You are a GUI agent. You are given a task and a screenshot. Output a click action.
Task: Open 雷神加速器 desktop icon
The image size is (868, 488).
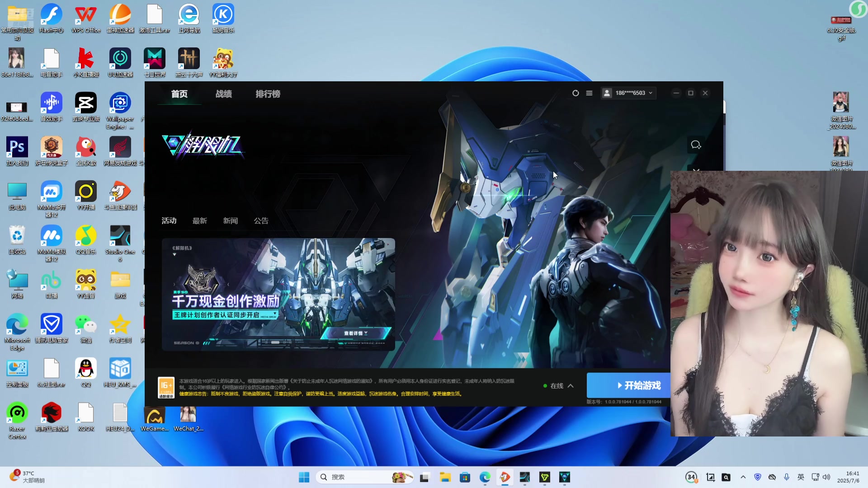coord(120,19)
